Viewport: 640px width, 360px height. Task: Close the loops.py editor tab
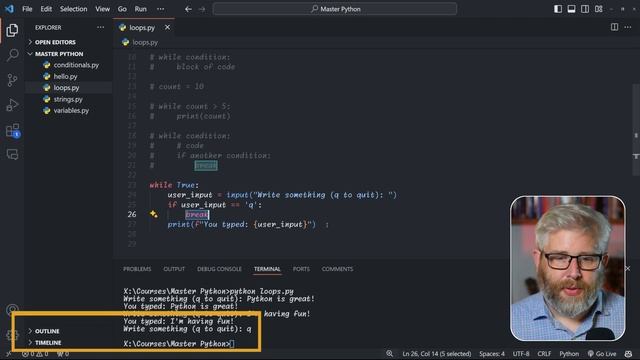point(167,27)
